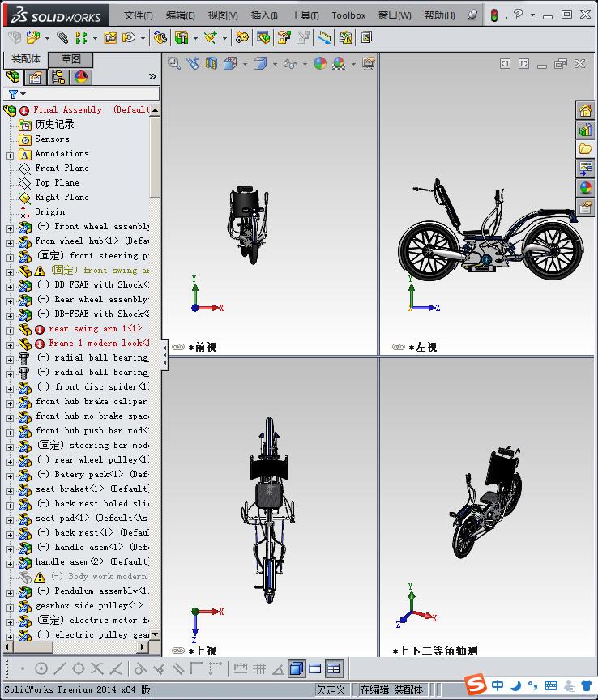Open SolidWorks Resources home in task pane
Screen dimensions: 598x700
coord(586,110)
